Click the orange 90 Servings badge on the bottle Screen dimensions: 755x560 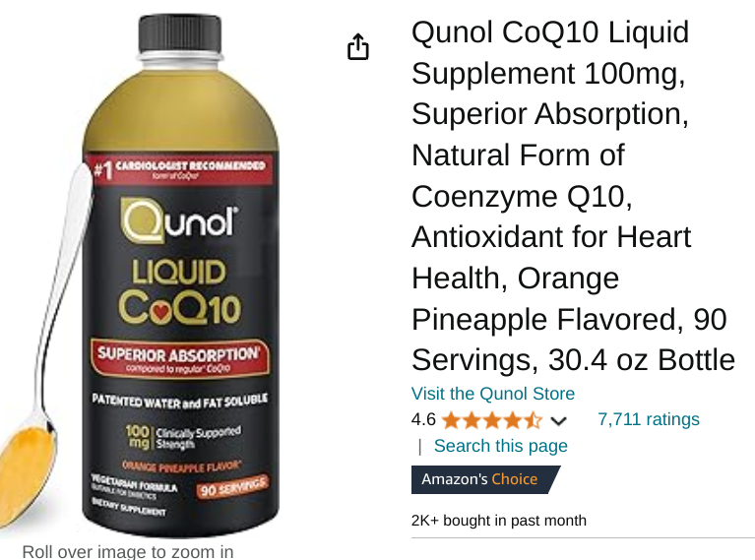pyautogui.click(x=232, y=486)
